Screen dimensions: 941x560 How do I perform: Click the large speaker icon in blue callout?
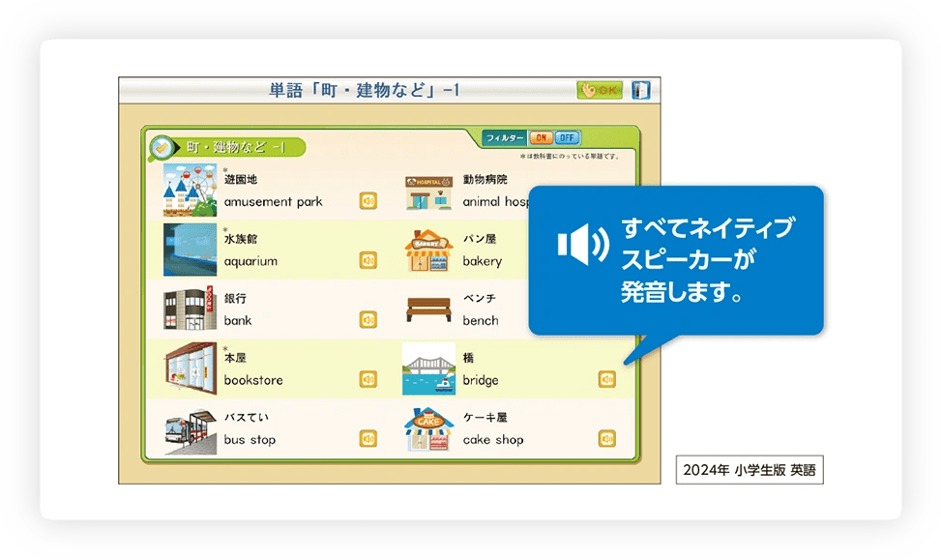coord(582,246)
